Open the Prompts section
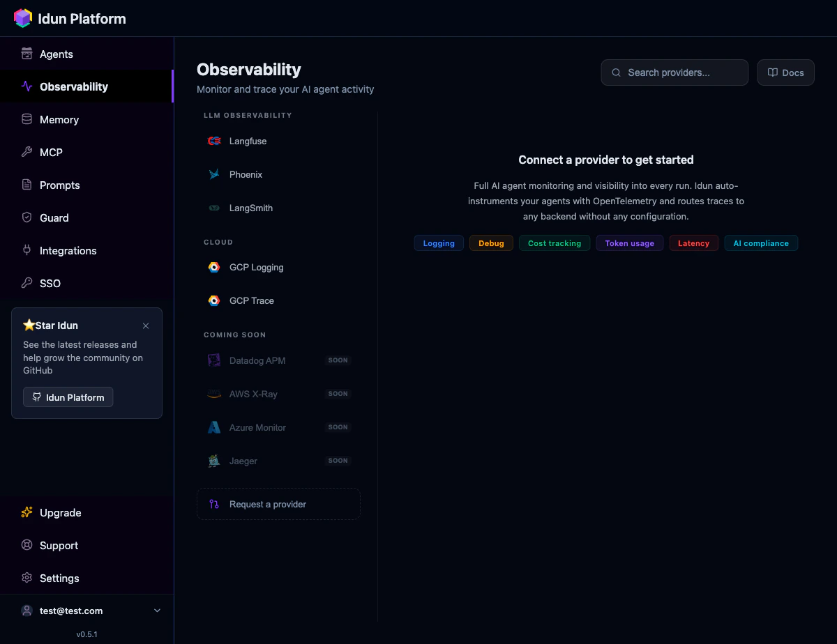The width and height of the screenshot is (837, 644). [59, 185]
